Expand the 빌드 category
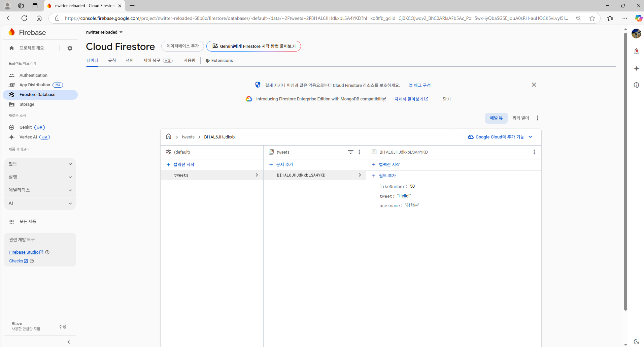Image resolution: width=644 pixels, height=347 pixels. (x=40, y=164)
